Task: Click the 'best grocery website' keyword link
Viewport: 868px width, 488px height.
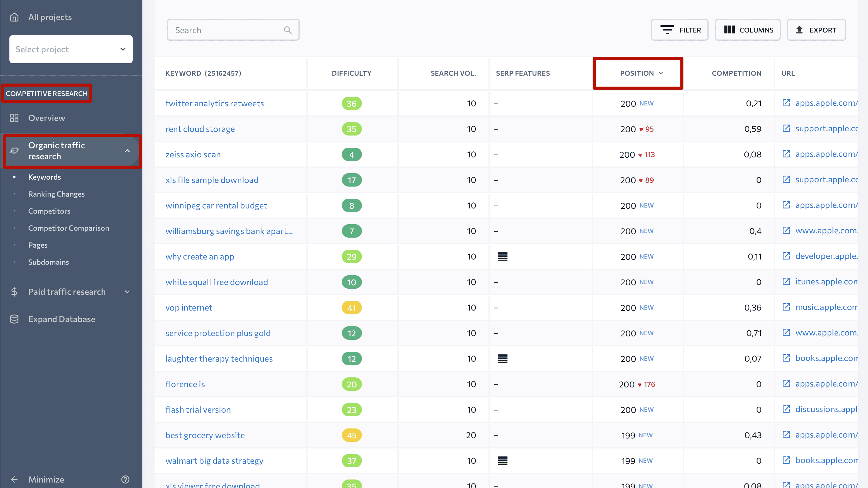Action: [x=205, y=435]
